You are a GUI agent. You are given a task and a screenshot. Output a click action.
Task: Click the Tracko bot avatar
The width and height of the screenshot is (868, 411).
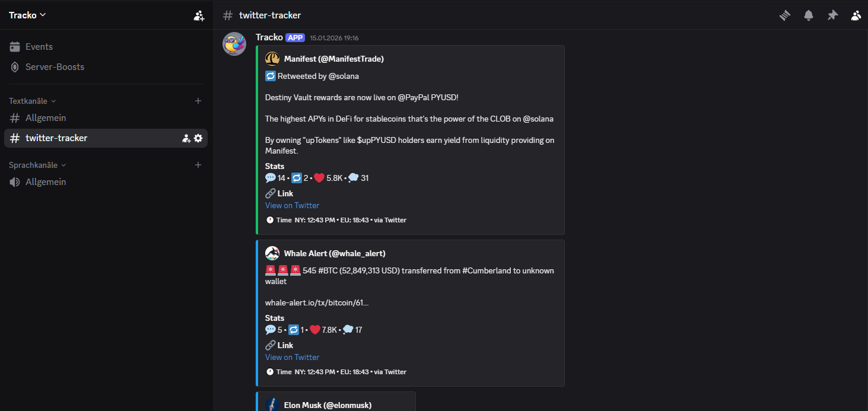[x=234, y=44]
